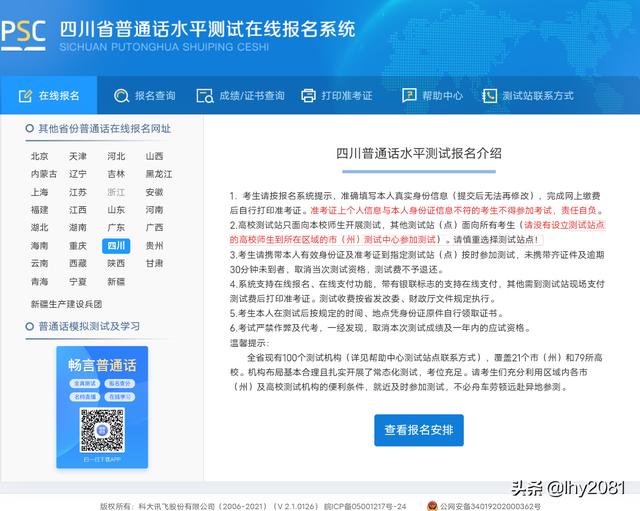The width and height of the screenshot is (640, 511).
Task: Click the 帮助中心 help icon
Action: click(409, 96)
